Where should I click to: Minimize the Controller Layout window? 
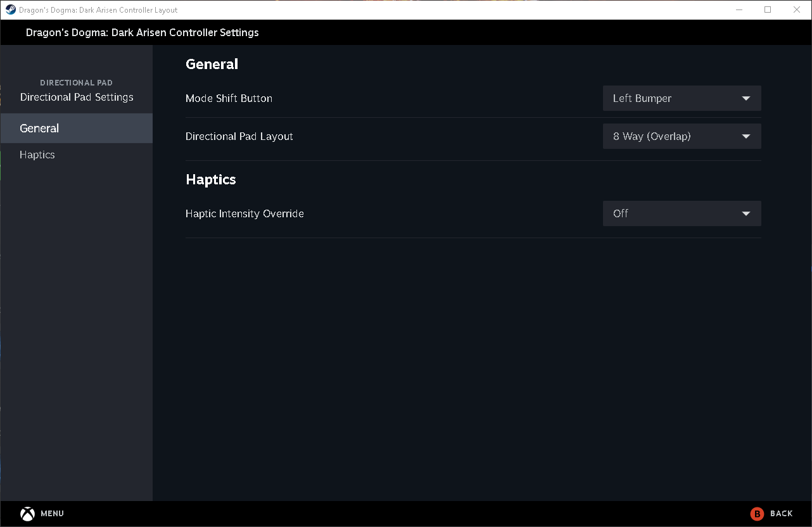tap(739, 10)
